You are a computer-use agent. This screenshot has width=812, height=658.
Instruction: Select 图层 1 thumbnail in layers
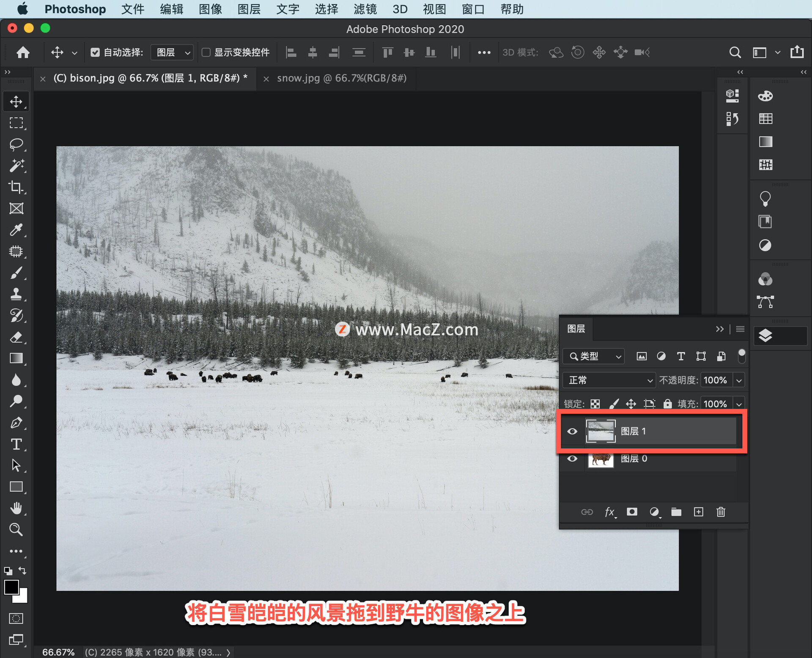(x=600, y=431)
